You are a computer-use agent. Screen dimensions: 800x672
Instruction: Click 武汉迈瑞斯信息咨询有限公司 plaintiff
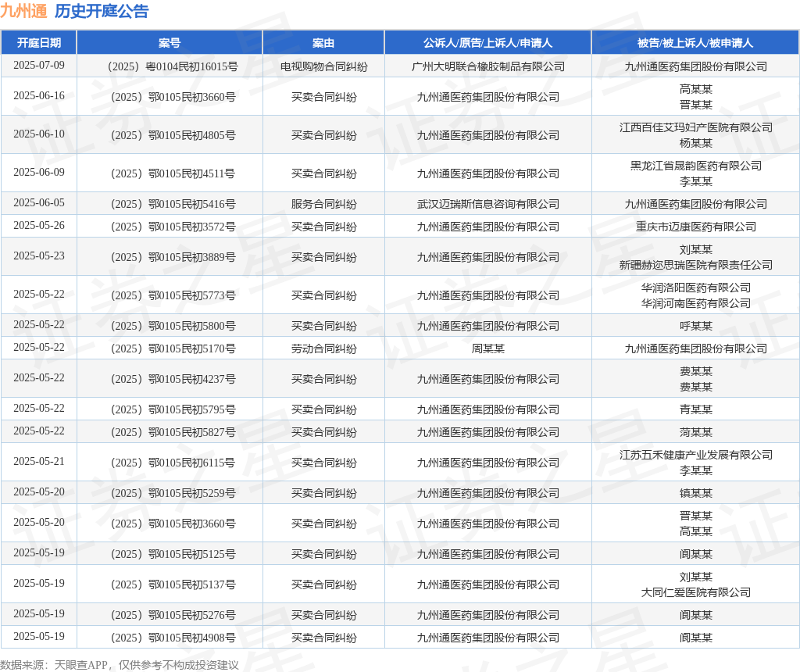point(488,205)
